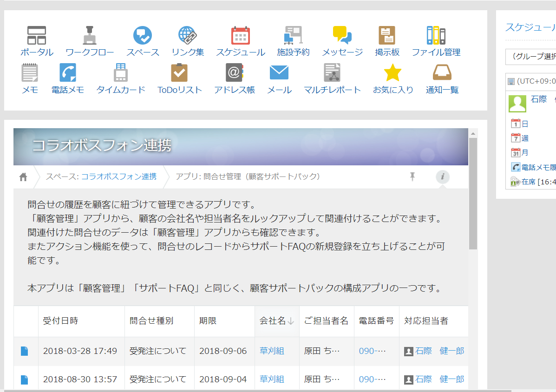
Task: Toggle the app description info panel
Action: 442,177
